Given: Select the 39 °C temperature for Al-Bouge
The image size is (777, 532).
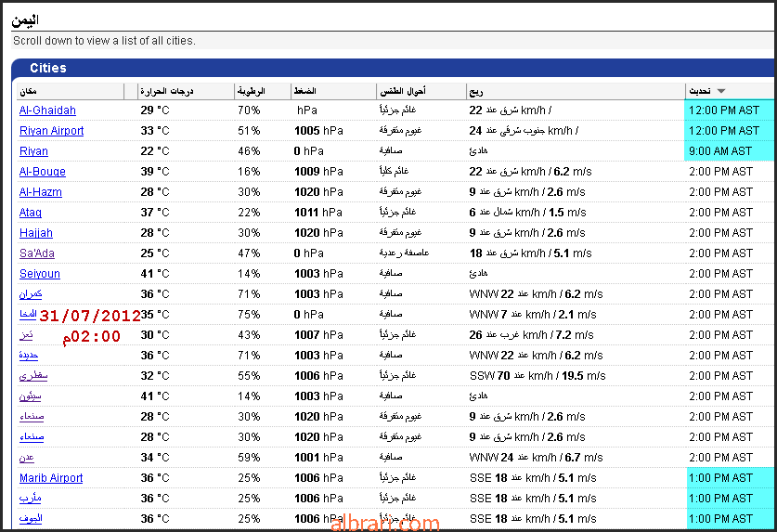Looking at the screenshot, I should 155,172.
